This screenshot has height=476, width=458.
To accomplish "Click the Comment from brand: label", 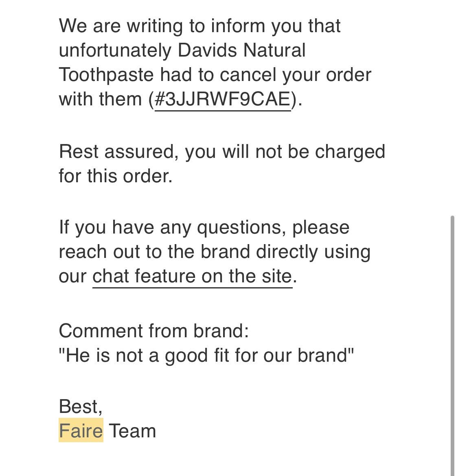I will pyautogui.click(x=153, y=331).
